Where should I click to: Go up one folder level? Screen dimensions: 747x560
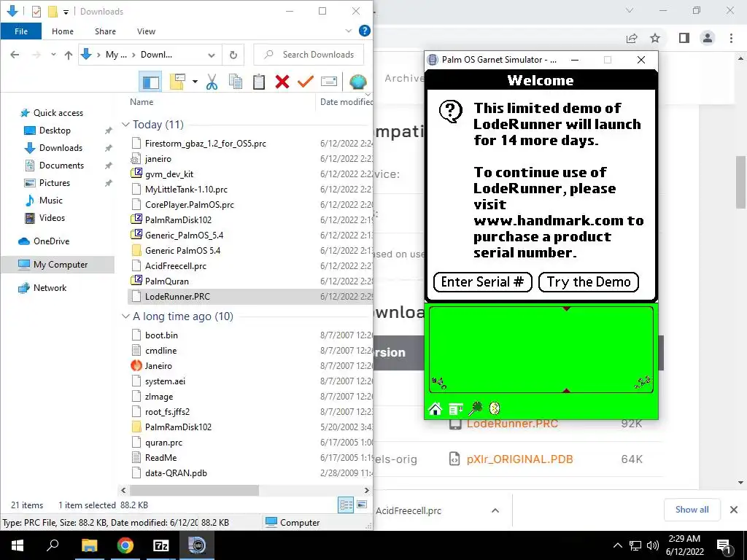pos(69,55)
